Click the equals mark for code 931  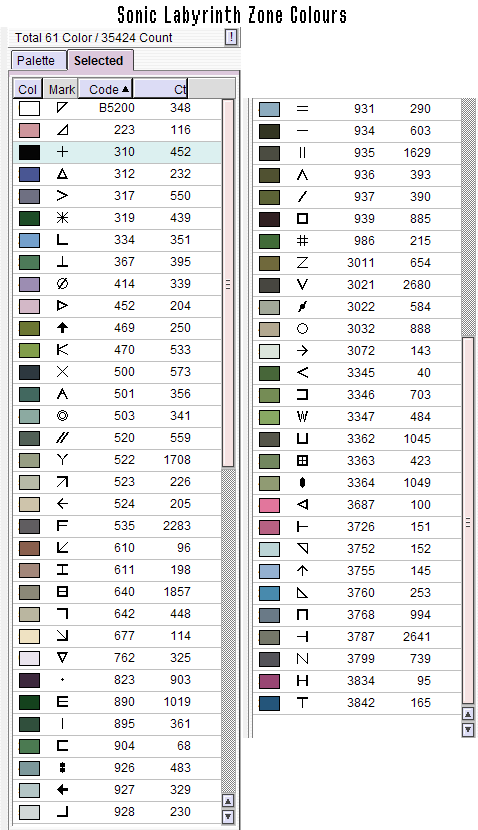pos(302,109)
